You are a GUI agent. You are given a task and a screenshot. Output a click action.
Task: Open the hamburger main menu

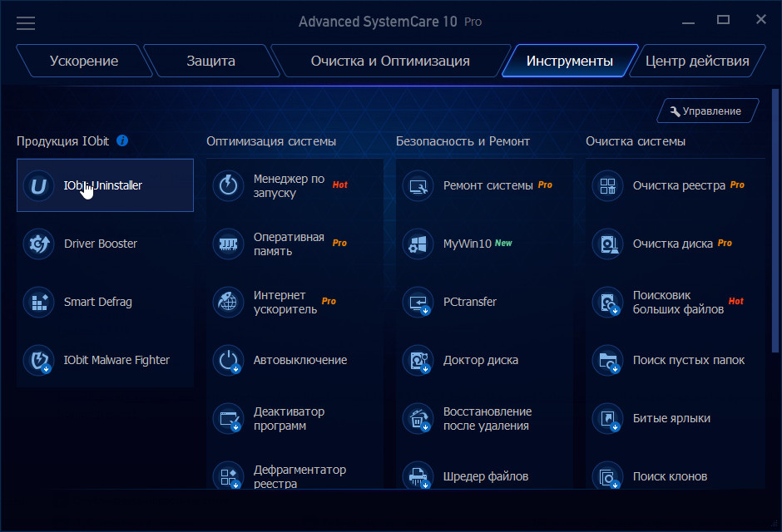[x=26, y=23]
